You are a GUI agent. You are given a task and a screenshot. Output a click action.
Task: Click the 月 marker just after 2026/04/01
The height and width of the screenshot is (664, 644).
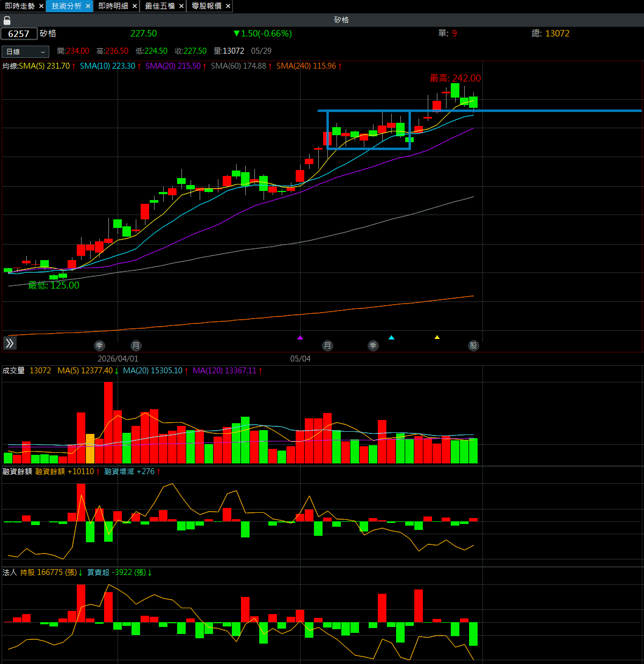tap(136, 346)
